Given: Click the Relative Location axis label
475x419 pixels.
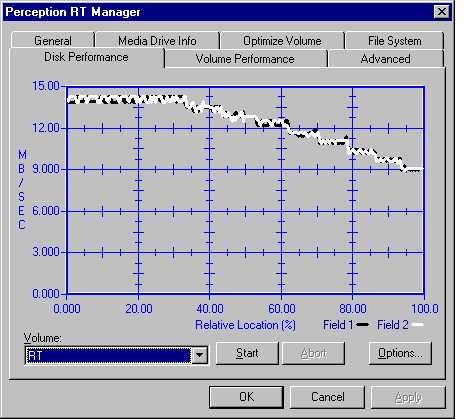Looking at the screenshot, I should pos(245,325).
